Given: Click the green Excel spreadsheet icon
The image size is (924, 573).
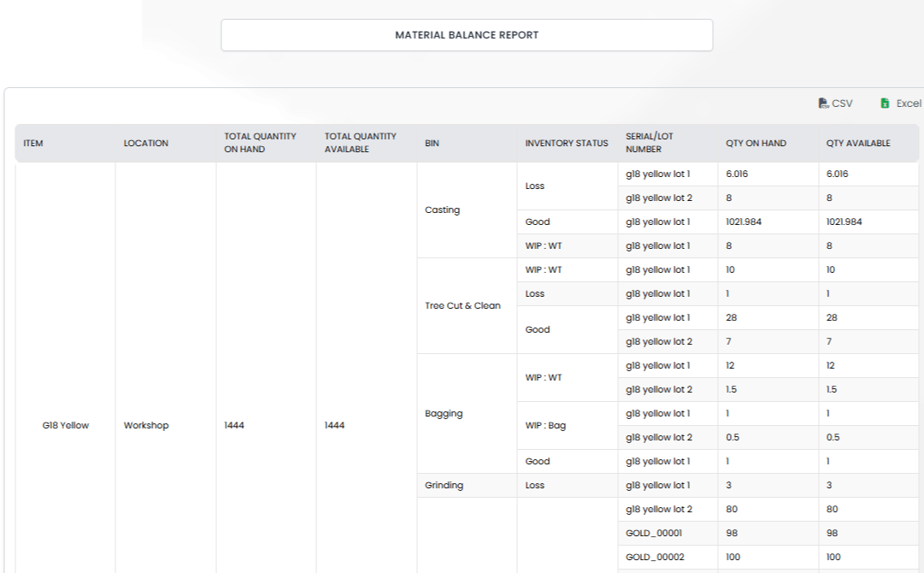Looking at the screenshot, I should [x=884, y=102].
